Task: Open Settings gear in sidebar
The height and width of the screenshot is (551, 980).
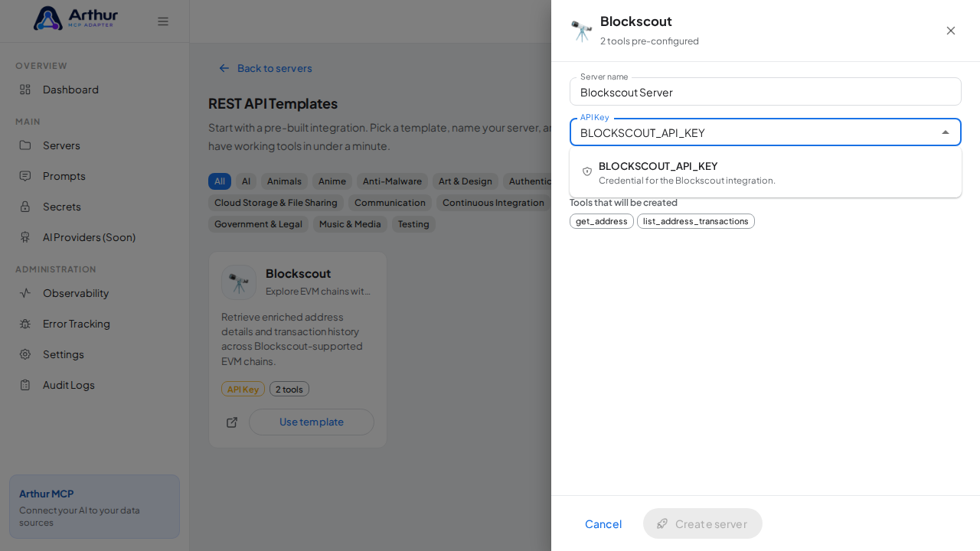Action: click(x=25, y=354)
